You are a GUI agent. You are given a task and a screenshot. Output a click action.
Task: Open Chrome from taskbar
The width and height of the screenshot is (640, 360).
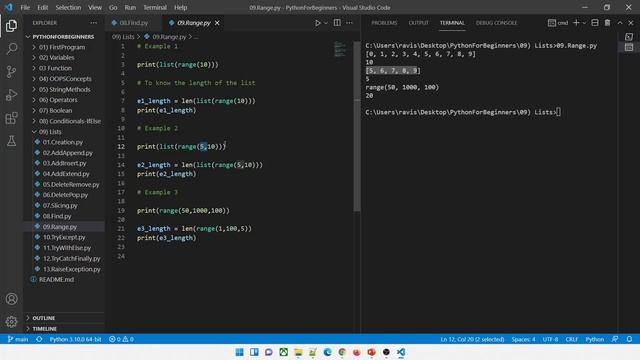pos(342,352)
